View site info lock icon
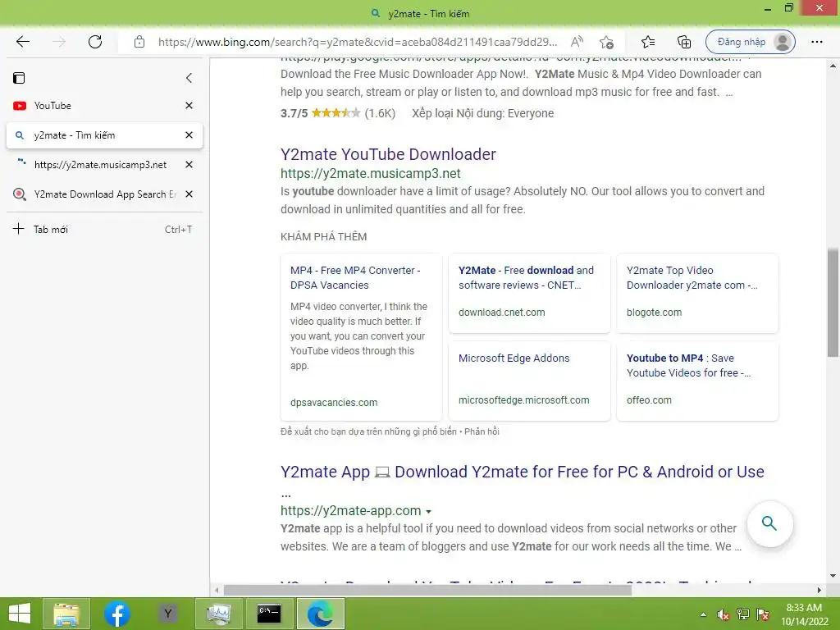This screenshot has width=840, height=630. coord(139,42)
